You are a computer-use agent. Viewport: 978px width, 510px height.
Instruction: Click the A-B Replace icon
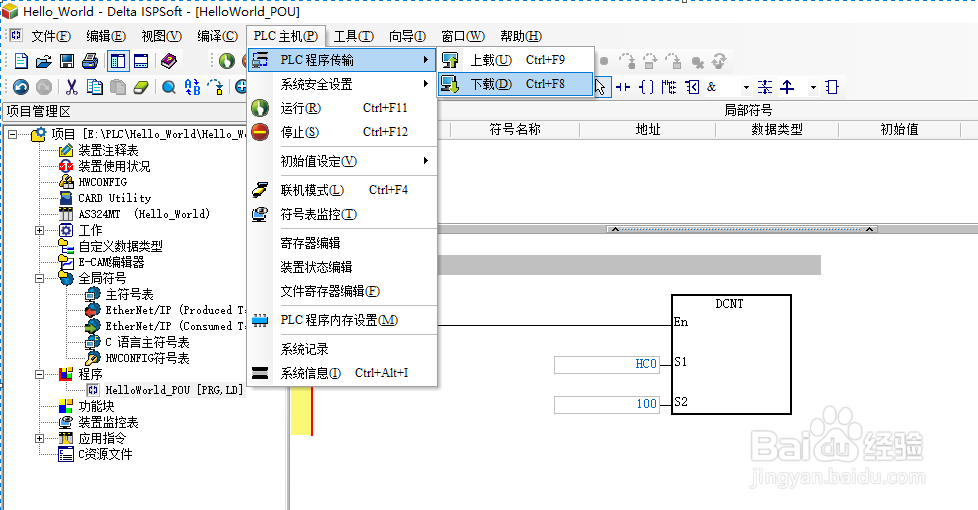pyautogui.click(x=192, y=87)
